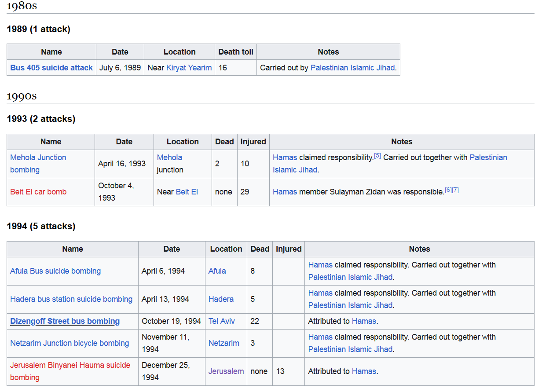Open Netzarim Junction bicycle bombing article
The width and height of the screenshot is (542, 392).
click(70, 343)
